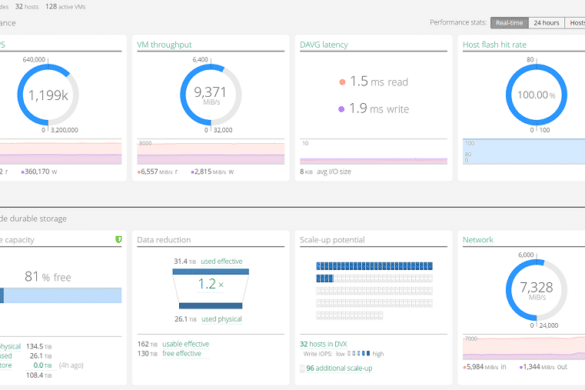Click the '130 TiB' free effective value
The height and width of the screenshot is (390, 585).
[x=148, y=353]
